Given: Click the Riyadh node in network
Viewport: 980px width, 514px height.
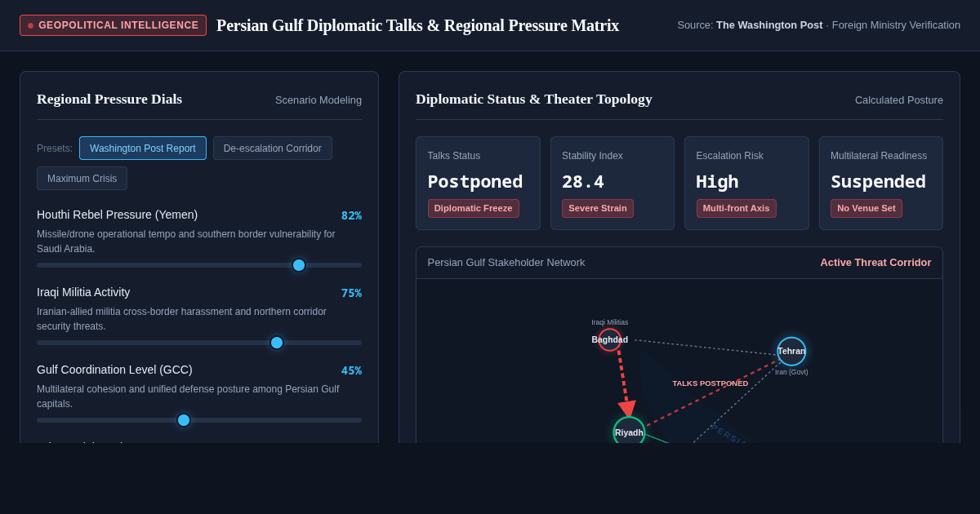Looking at the screenshot, I should click(629, 432).
